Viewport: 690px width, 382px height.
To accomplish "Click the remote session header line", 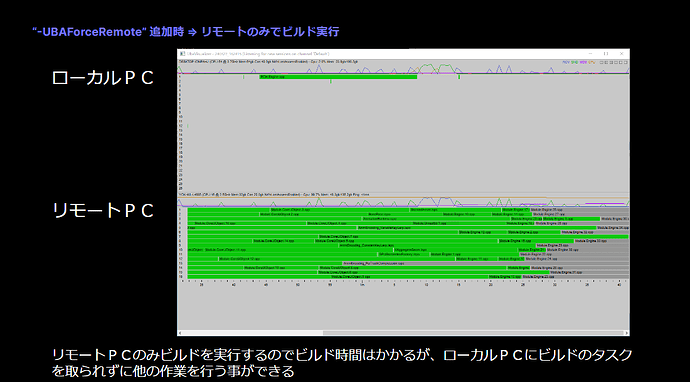I will coord(273,195).
